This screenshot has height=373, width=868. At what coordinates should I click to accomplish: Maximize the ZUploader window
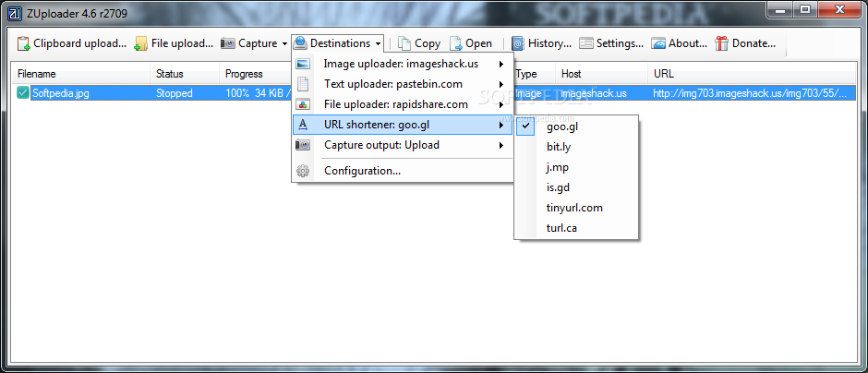(805, 8)
